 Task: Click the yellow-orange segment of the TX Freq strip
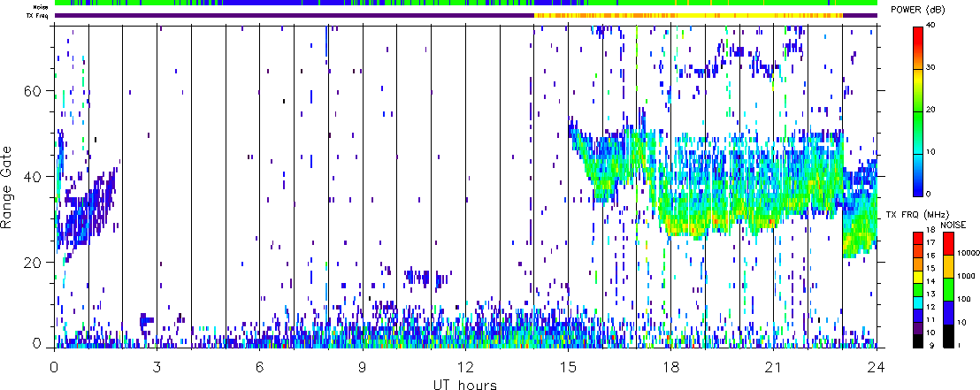coord(687,15)
